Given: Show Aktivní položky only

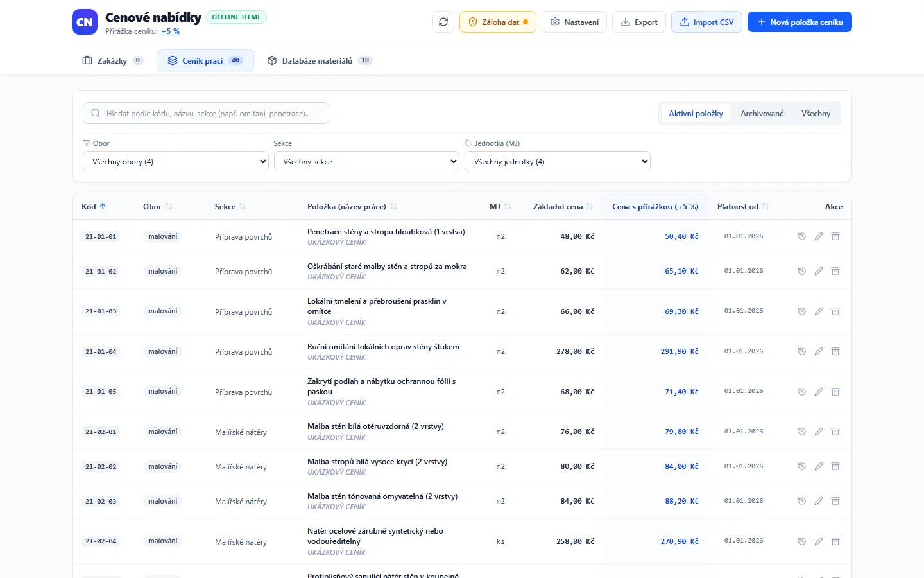Looking at the screenshot, I should (696, 114).
